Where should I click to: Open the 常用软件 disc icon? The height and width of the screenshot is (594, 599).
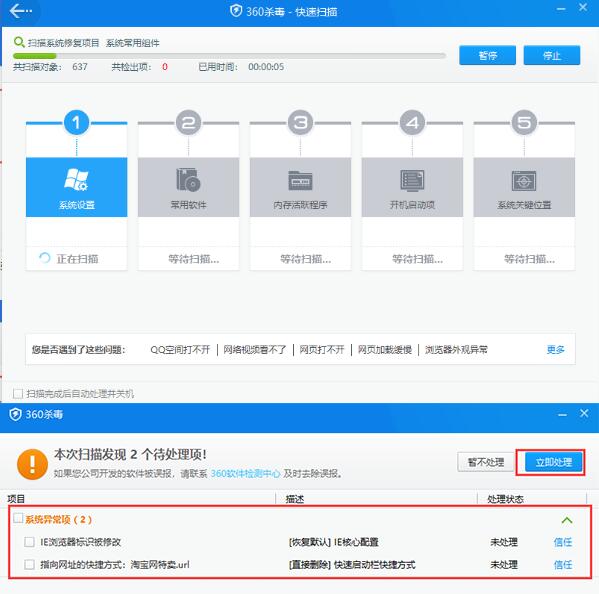point(188,180)
